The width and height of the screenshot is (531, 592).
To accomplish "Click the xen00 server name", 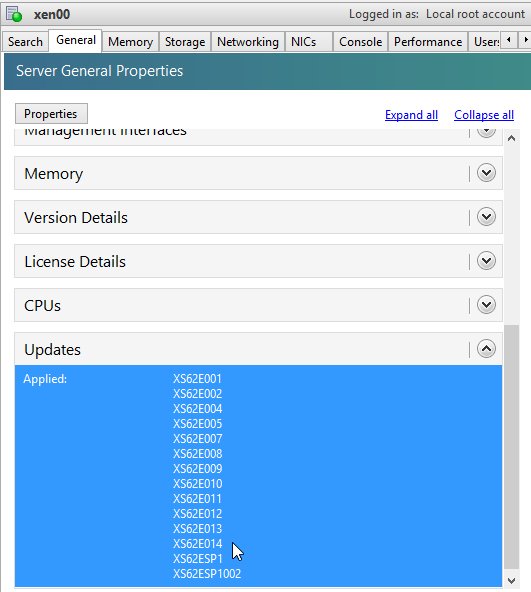I will coord(52,14).
